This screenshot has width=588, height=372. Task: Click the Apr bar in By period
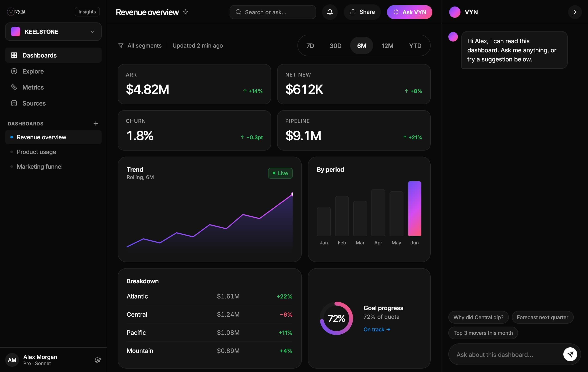pos(378,213)
